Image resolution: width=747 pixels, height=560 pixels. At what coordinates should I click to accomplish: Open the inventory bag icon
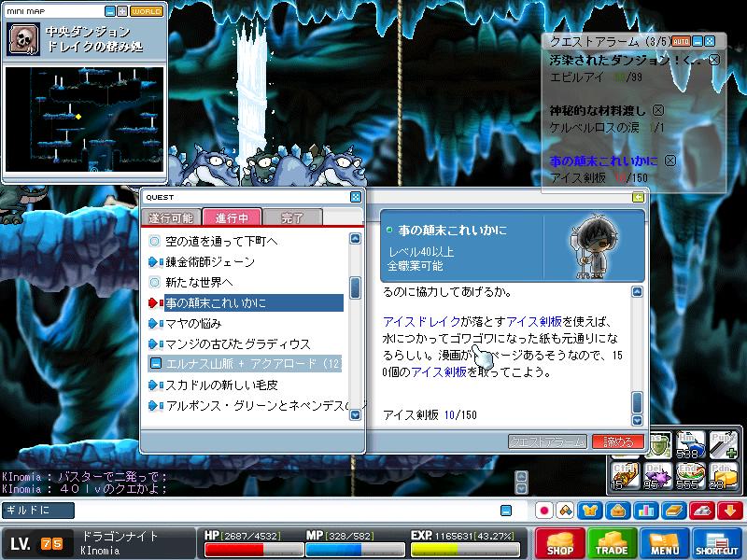tap(618, 511)
